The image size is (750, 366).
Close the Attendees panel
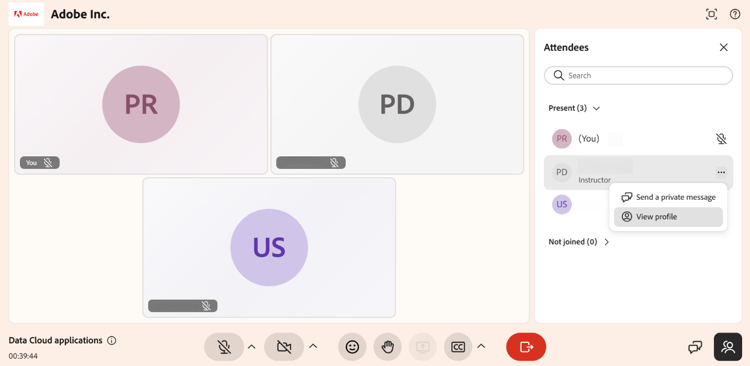(724, 47)
